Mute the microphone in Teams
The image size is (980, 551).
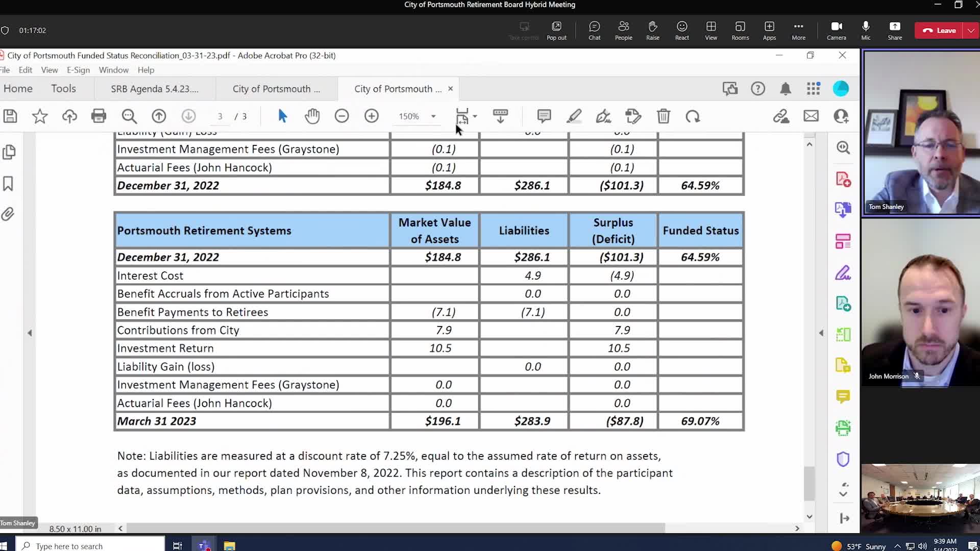(865, 30)
